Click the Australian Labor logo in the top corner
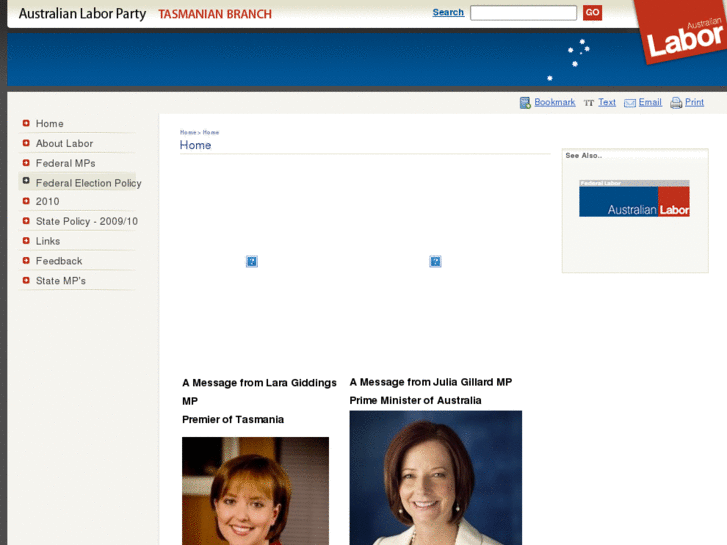The image size is (727, 545). pyautogui.click(x=682, y=32)
